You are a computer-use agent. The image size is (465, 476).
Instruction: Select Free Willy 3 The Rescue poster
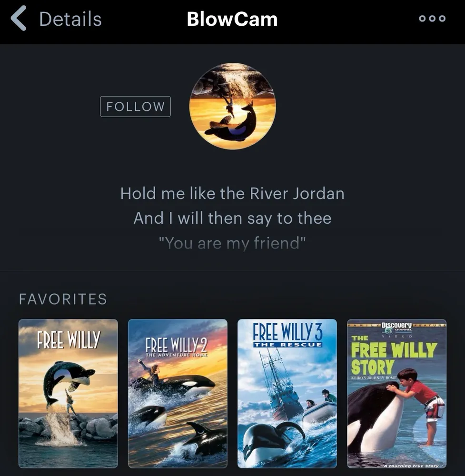[287, 394]
